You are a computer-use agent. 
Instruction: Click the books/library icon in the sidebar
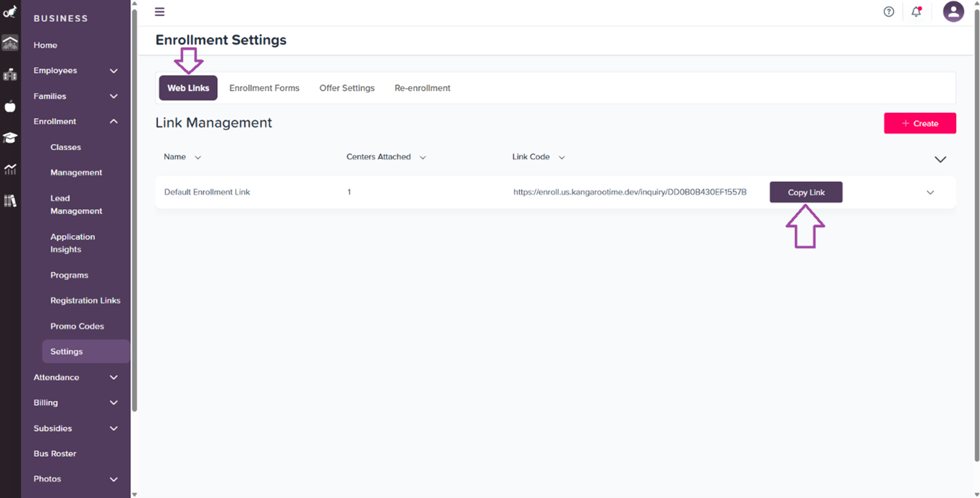9,201
